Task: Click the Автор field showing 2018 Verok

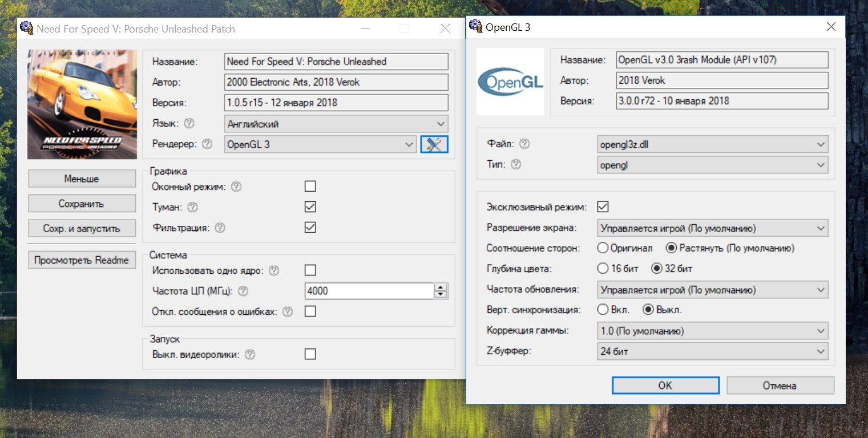Action: click(722, 80)
